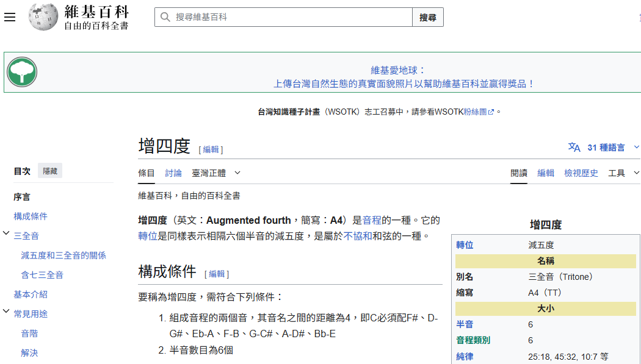Click the A4（TT） abbreviation value
This screenshot has width=641, height=364.
coord(545,293)
